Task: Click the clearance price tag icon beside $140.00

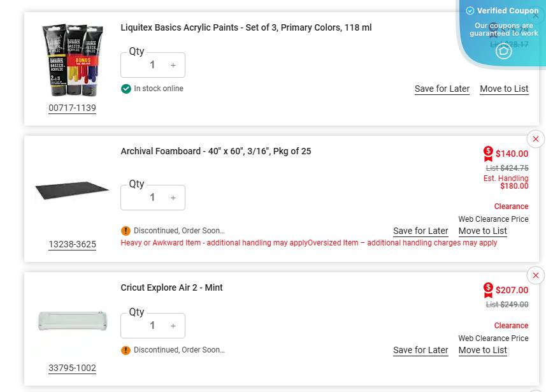Action: [x=488, y=154]
